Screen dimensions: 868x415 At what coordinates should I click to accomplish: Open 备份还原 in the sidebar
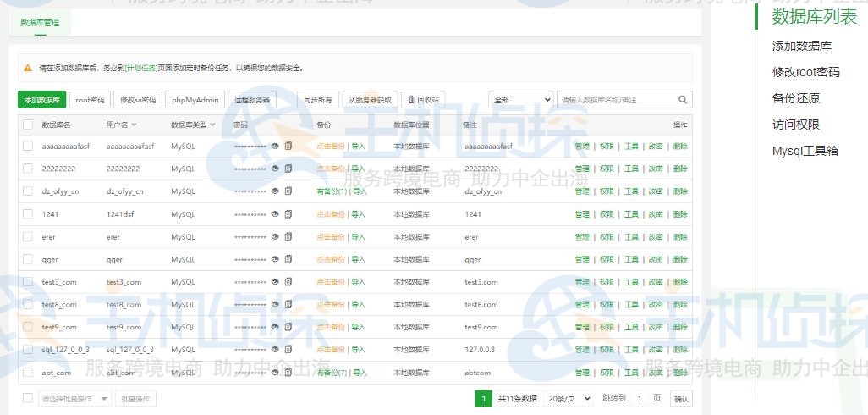[x=795, y=98]
